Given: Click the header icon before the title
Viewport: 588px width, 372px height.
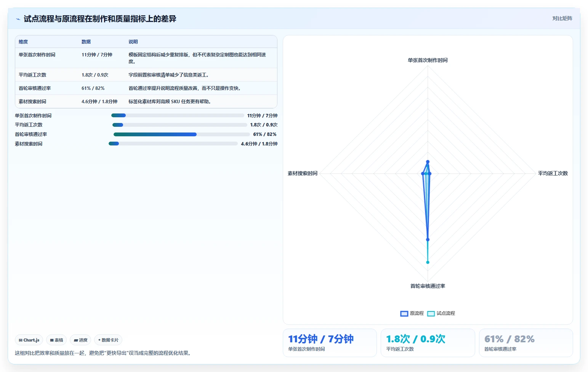Looking at the screenshot, I should [x=18, y=19].
